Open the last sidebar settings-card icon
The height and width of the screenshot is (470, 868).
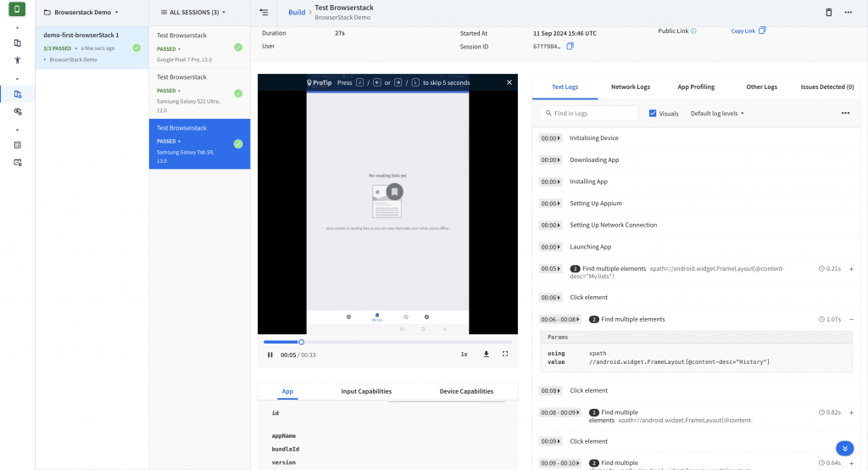pos(18,162)
